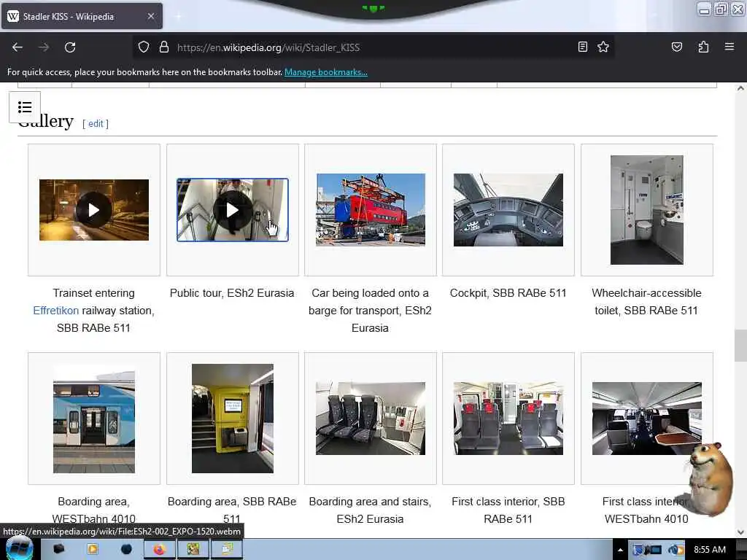
Task: Play the Effretikon station trainset video
Action: coord(94,210)
